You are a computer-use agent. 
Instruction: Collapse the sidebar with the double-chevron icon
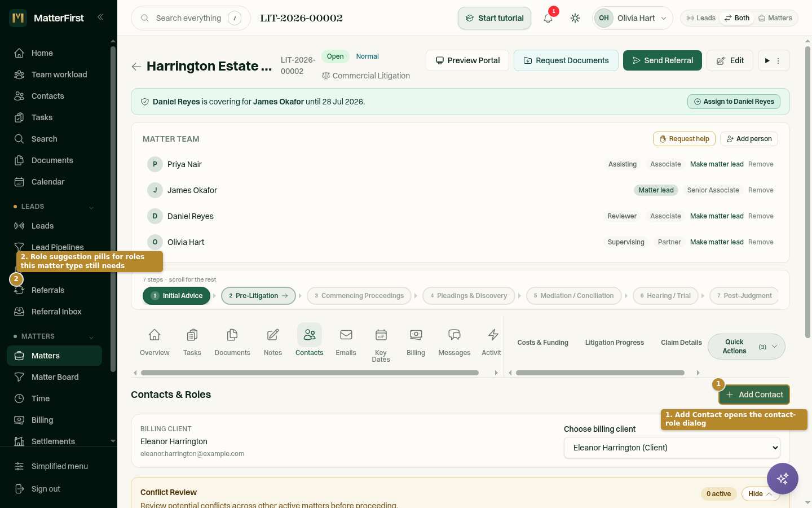100,17
